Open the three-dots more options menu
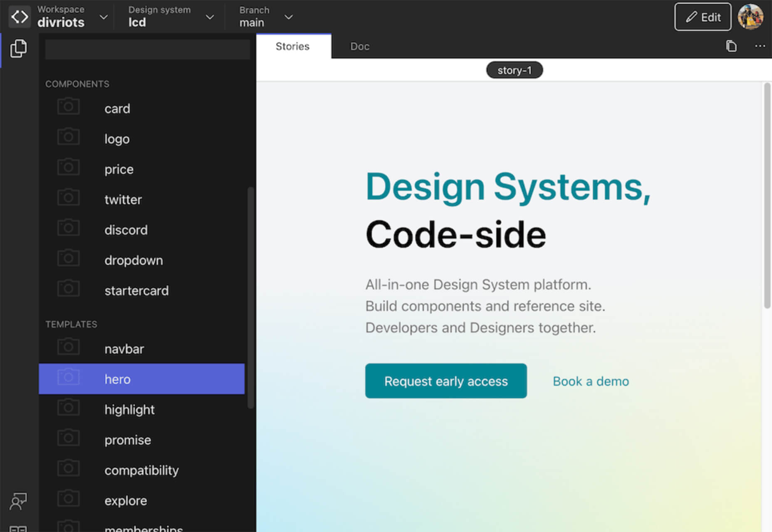The width and height of the screenshot is (772, 532). [x=760, y=46]
